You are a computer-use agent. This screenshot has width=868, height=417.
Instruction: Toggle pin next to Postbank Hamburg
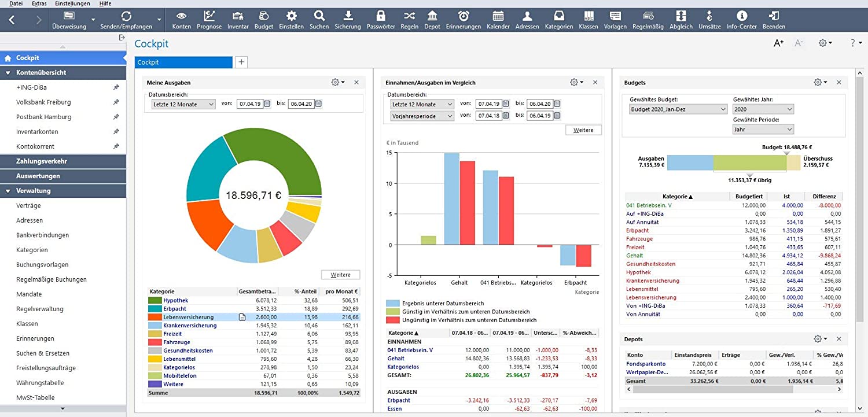pyautogui.click(x=116, y=117)
